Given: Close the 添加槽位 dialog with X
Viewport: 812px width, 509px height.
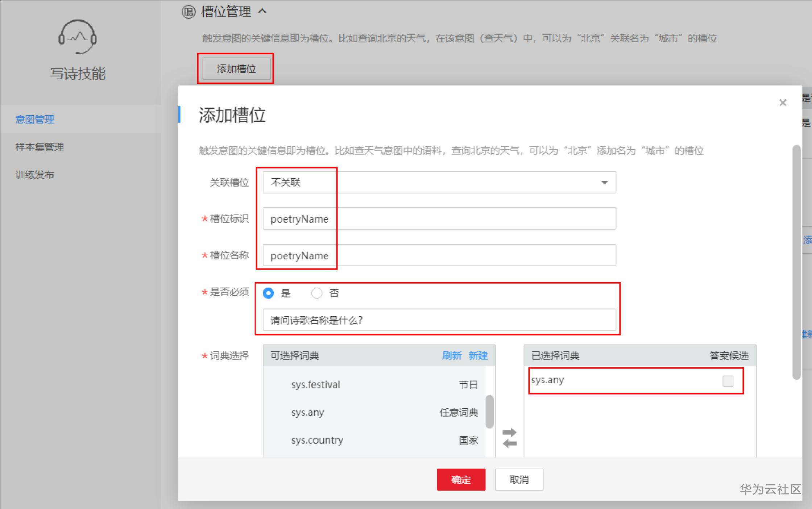Looking at the screenshot, I should point(783,103).
